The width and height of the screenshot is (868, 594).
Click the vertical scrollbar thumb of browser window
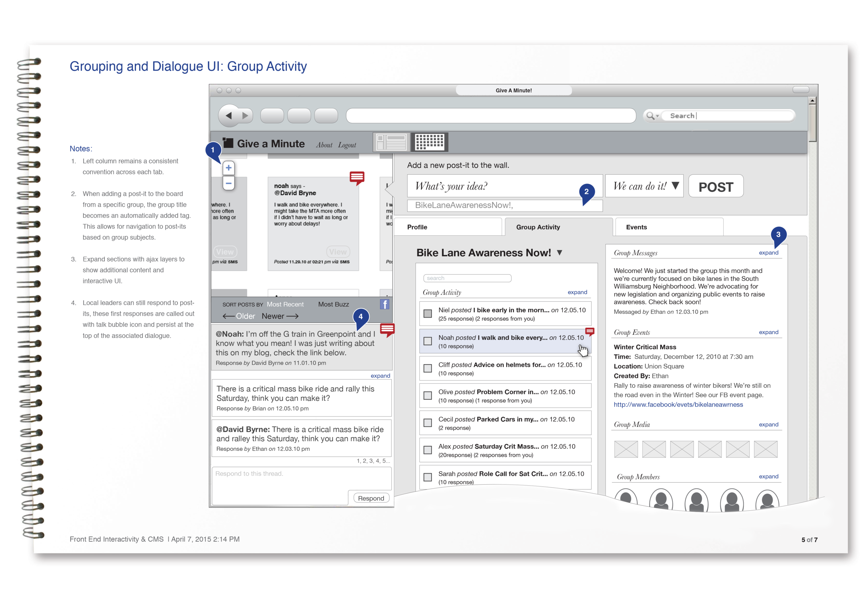pos(812,123)
